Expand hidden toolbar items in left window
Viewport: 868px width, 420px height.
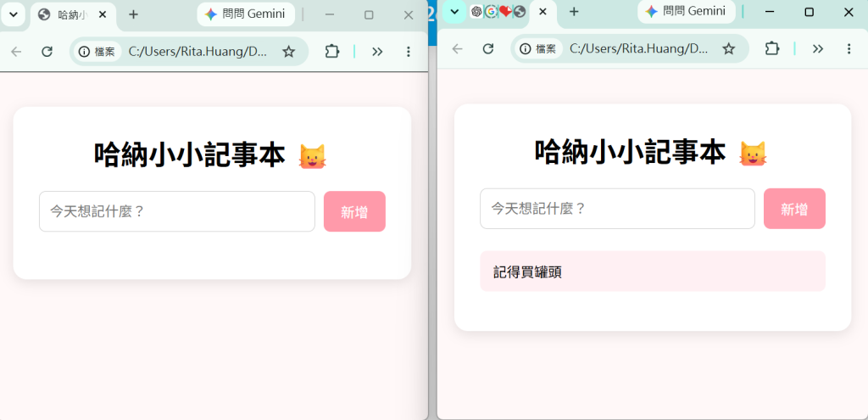pyautogui.click(x=377, y=52)
